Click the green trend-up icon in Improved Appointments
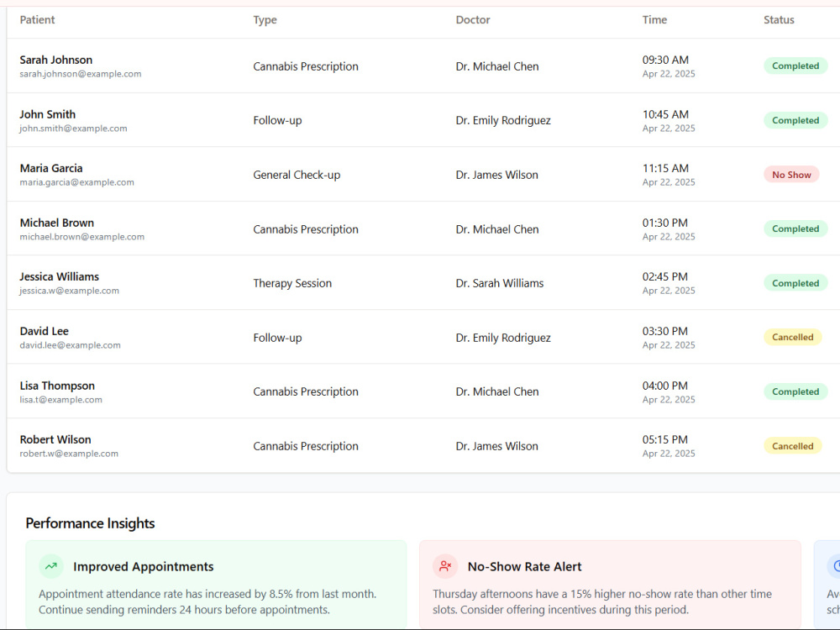This screenshot has height=630, width=840. [51, 566]
